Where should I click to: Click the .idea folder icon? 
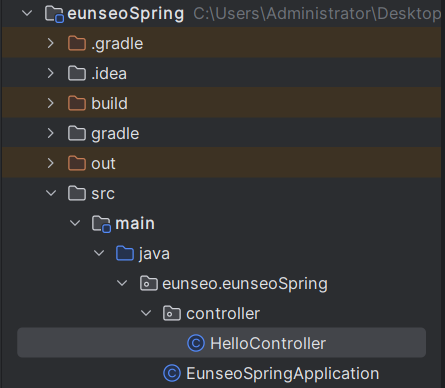(x=77, y=73)
